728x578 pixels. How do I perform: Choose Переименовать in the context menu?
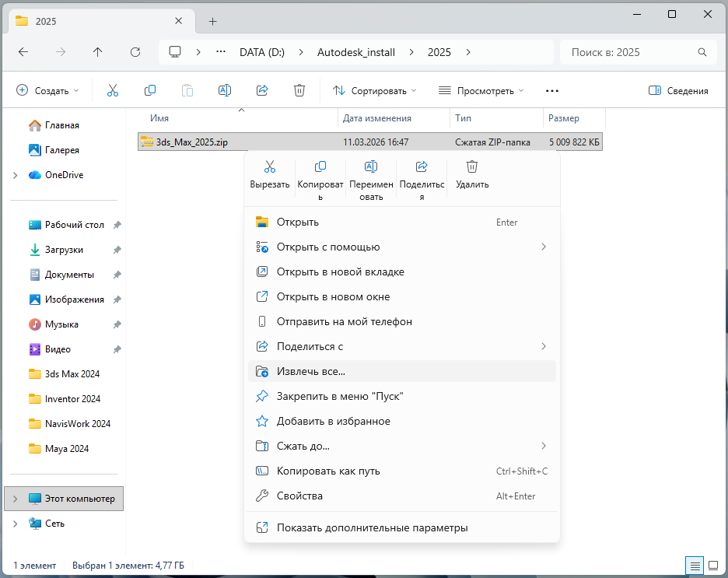click(x=371, y=180)
